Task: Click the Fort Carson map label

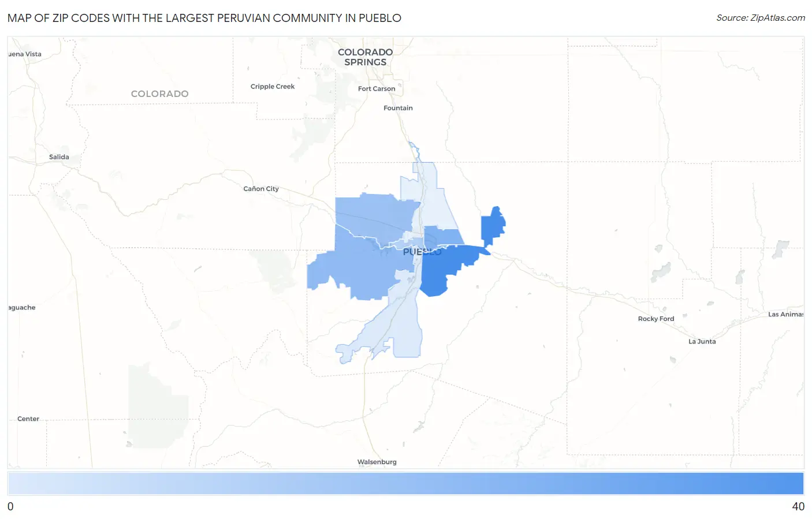Action: point(377,89)
